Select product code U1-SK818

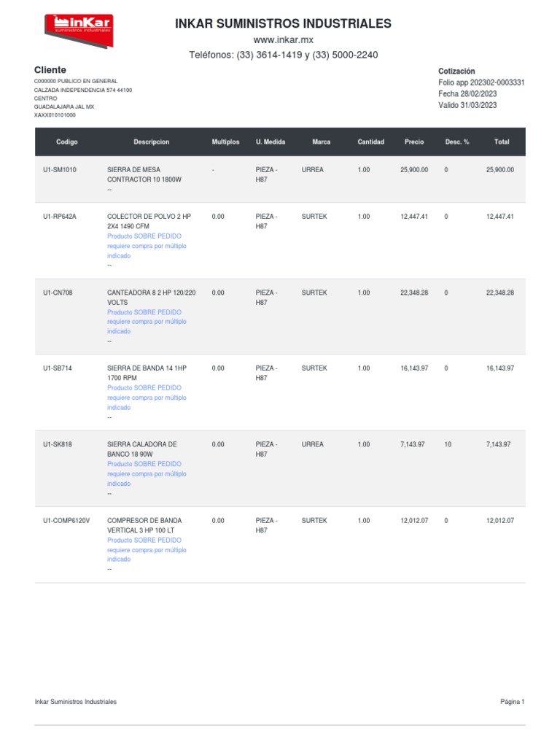point(58,444)
